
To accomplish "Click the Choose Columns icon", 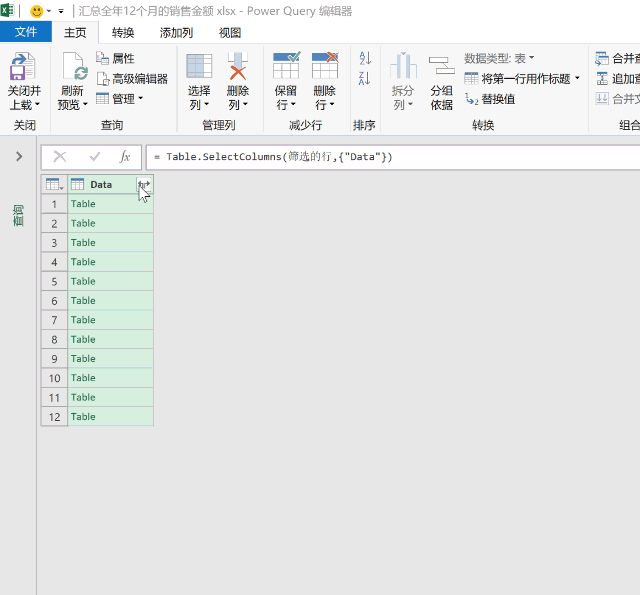I will (x=199, y=68).
